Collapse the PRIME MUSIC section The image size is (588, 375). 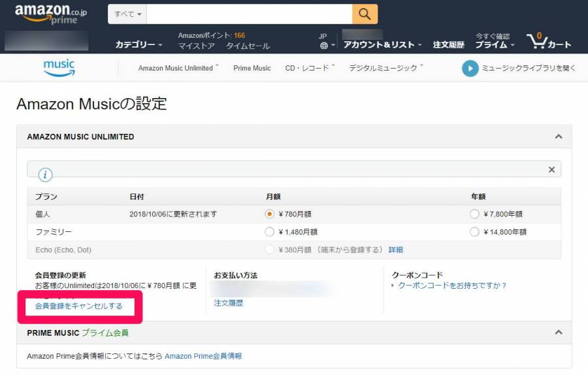click(x=559, y=333)
